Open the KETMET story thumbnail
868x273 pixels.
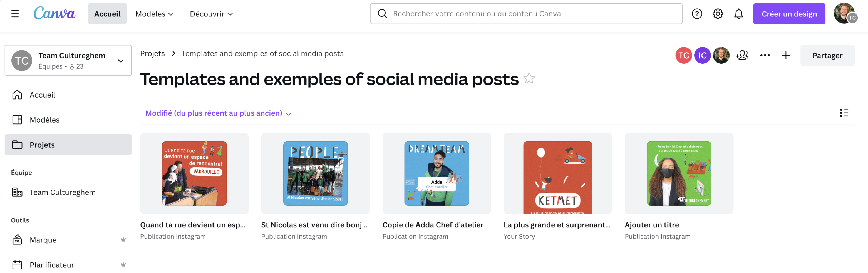pos(557,173)
